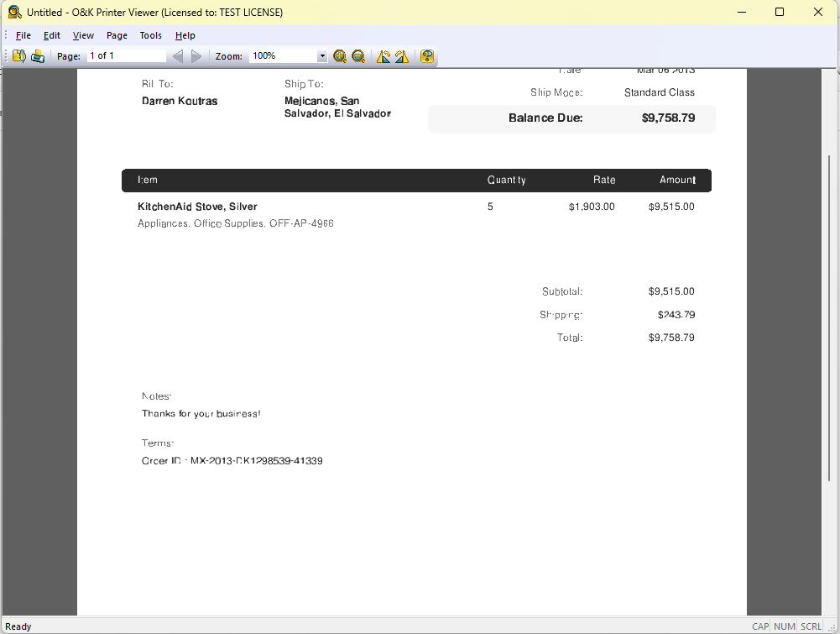Click the open document icon in toolbar
Image resolution: width=840 pixels, height=634 pixels.
[19, 56]
